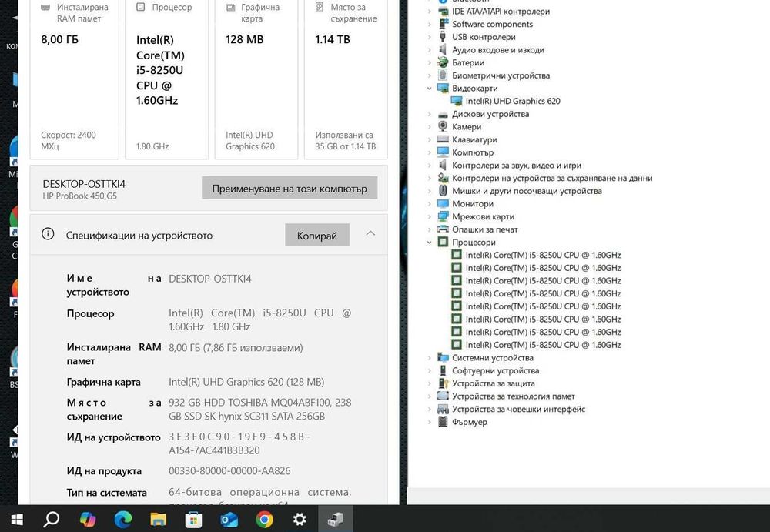Click the Фърмуер chip icon
The image size is (770, 532).
pos(443,421)
